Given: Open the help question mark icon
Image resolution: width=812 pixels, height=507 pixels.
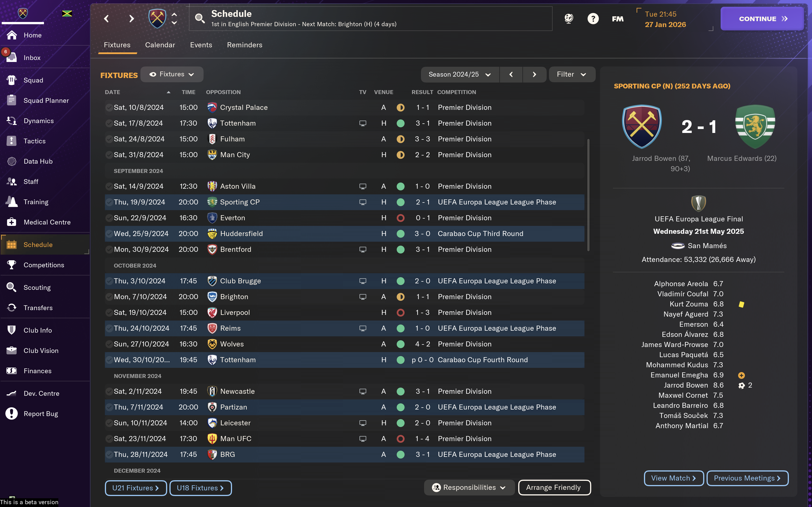Looking at the screenshot, I should (593, 19).
